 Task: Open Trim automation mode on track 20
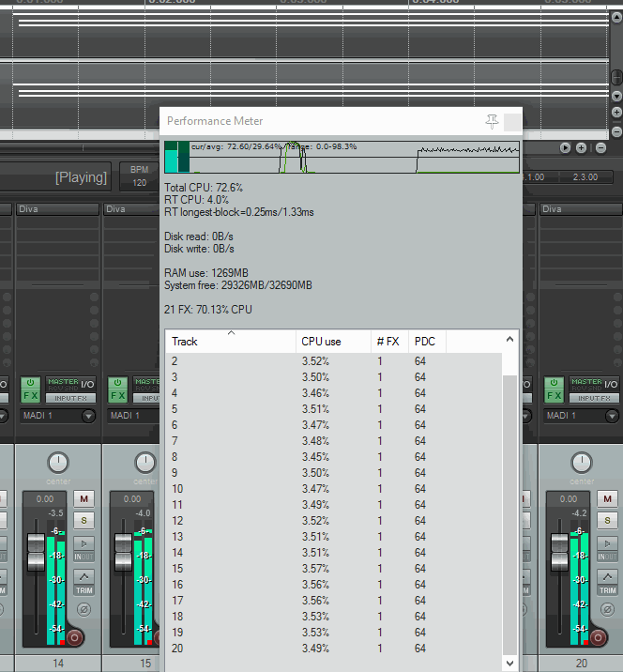608,583
